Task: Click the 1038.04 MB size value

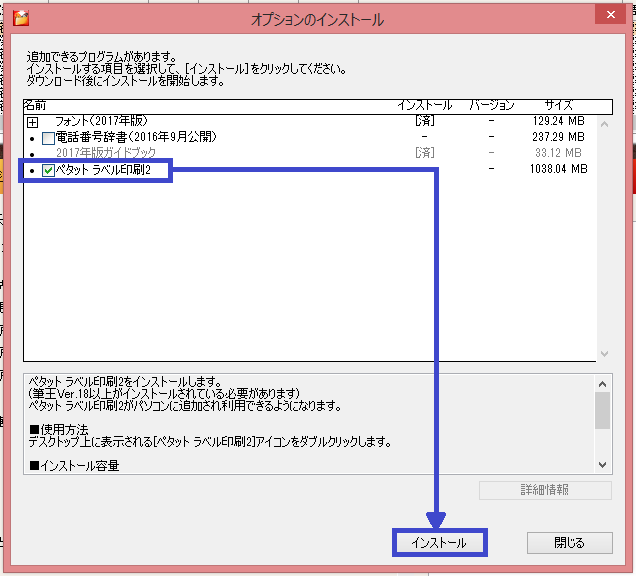Action: tap(558, 170)
